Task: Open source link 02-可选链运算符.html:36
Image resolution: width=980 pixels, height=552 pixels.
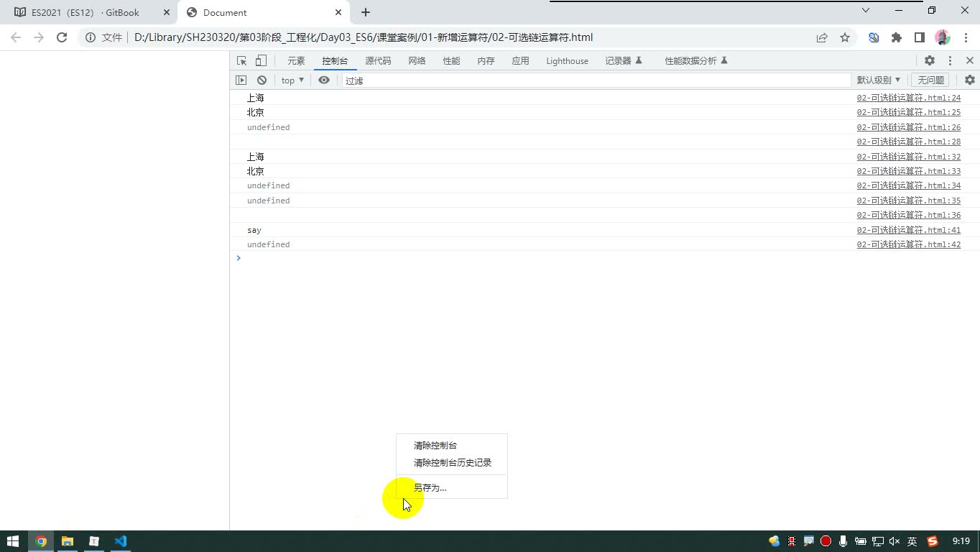Action: [908, 215]
